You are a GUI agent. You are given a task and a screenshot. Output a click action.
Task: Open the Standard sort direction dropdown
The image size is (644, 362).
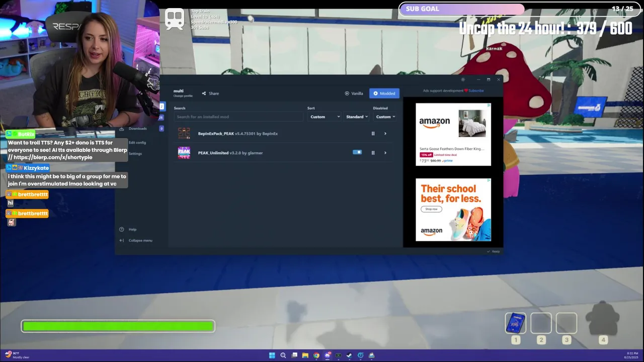[x=357, y=117]
